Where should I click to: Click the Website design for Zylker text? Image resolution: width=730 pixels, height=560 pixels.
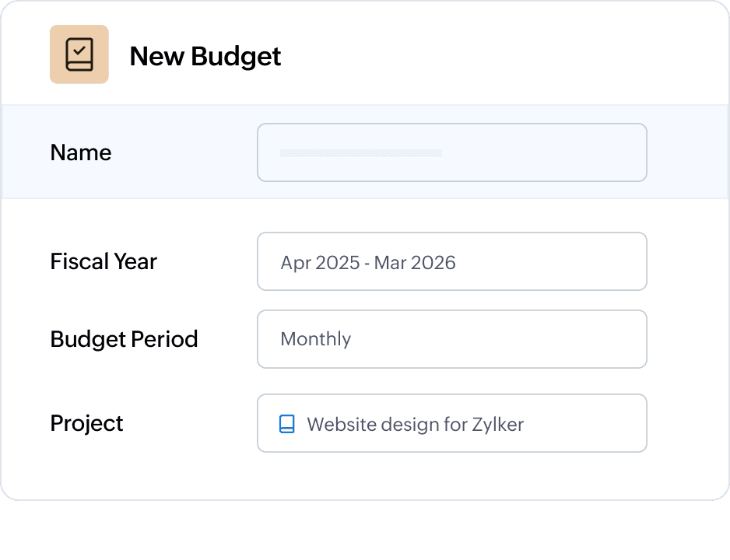(415, 424)
